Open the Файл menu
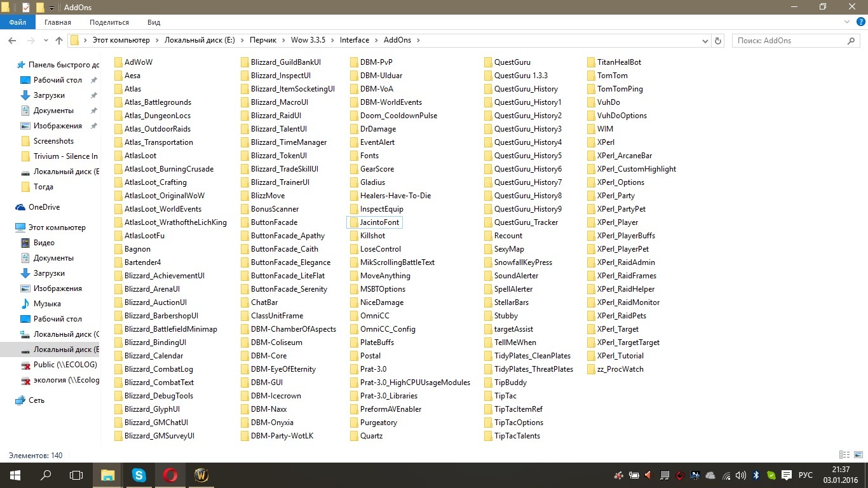This screenshot has height=488, width=868. click(18, 22)
